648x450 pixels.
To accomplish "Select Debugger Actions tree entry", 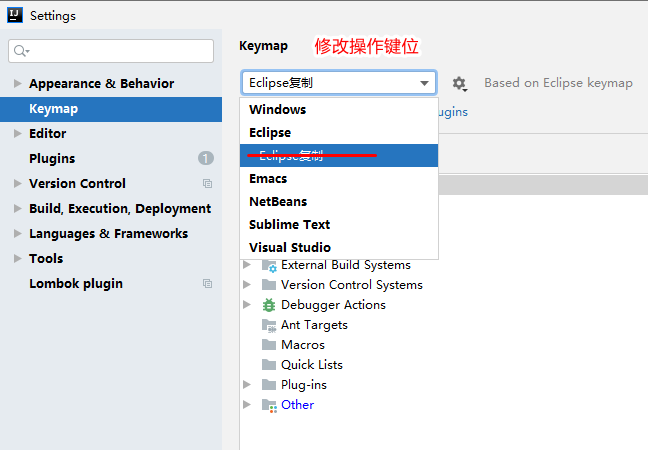I will click(x=333, y=305).
